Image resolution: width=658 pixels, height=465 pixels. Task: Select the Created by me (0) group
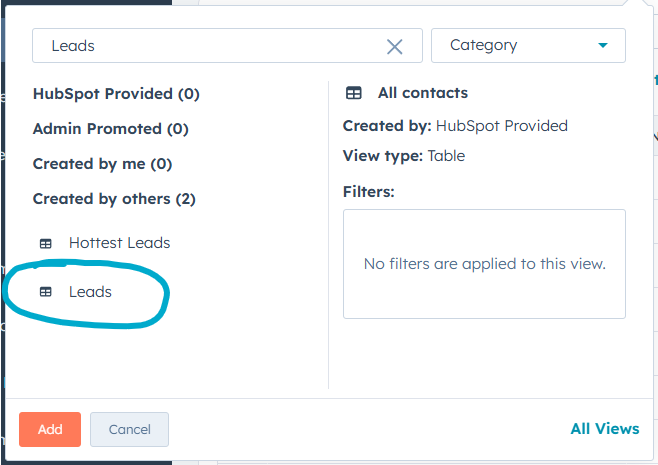point(102,164)
